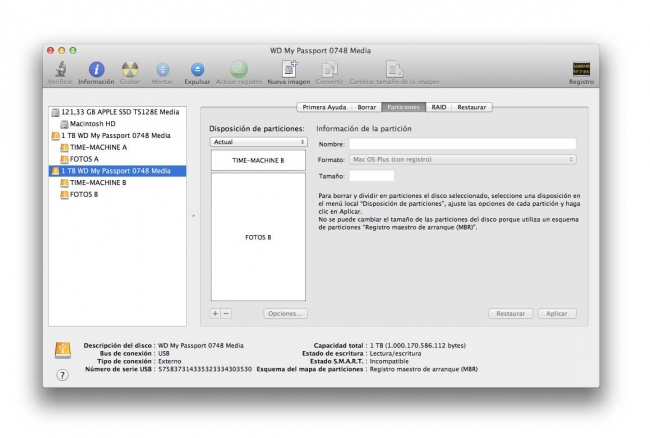
Task: Open the Información toolbar icon
Action: point(96,69)
